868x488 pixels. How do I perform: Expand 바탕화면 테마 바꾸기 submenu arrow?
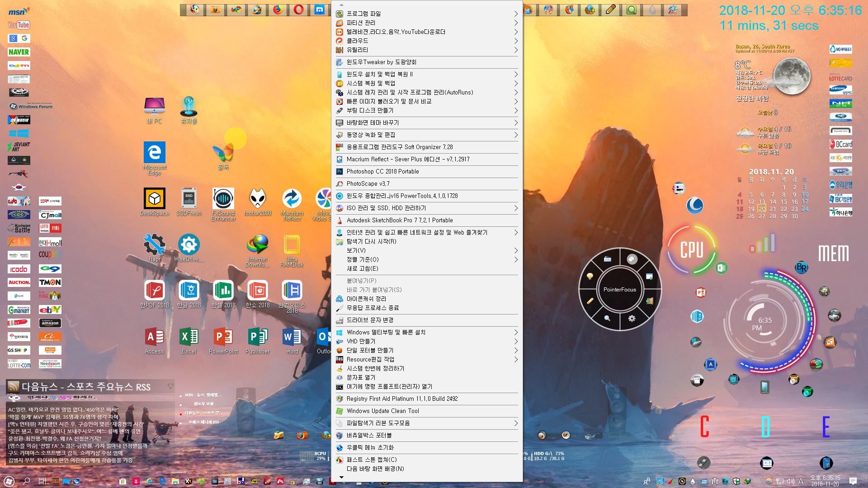(x=516, y=122)
